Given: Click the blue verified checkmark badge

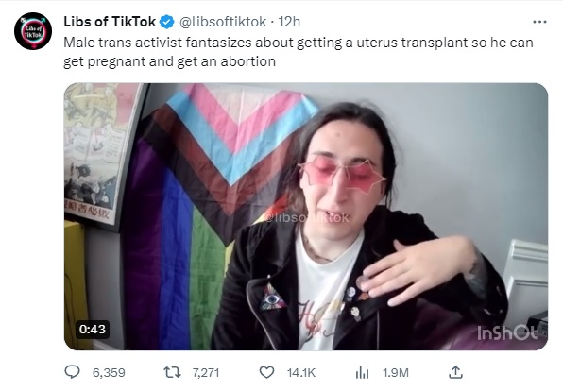Looking at the screenshot, I should click(x=166, y=22).
